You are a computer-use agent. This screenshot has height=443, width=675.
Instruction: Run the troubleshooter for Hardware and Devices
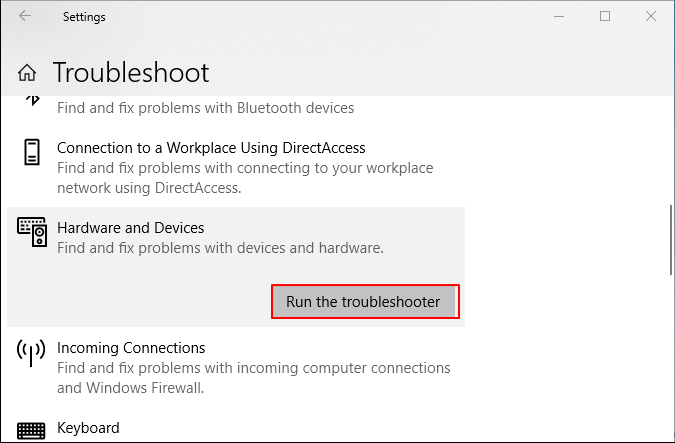pos(363,301)
